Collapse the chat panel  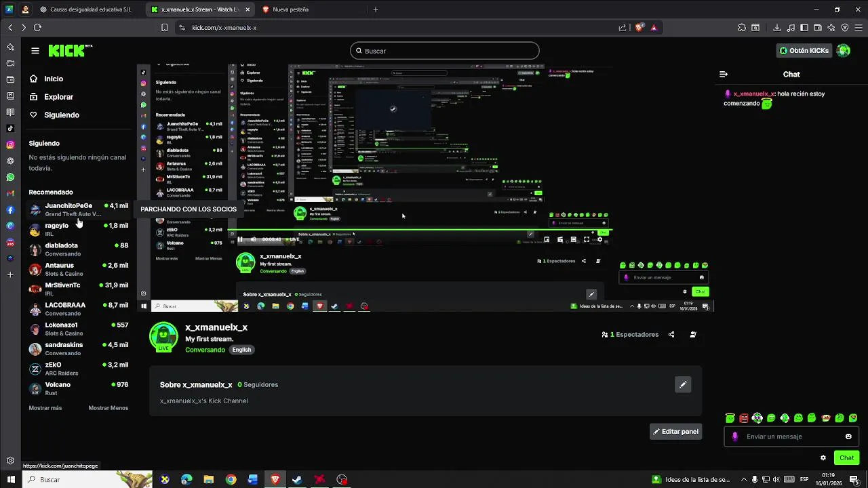724,75
